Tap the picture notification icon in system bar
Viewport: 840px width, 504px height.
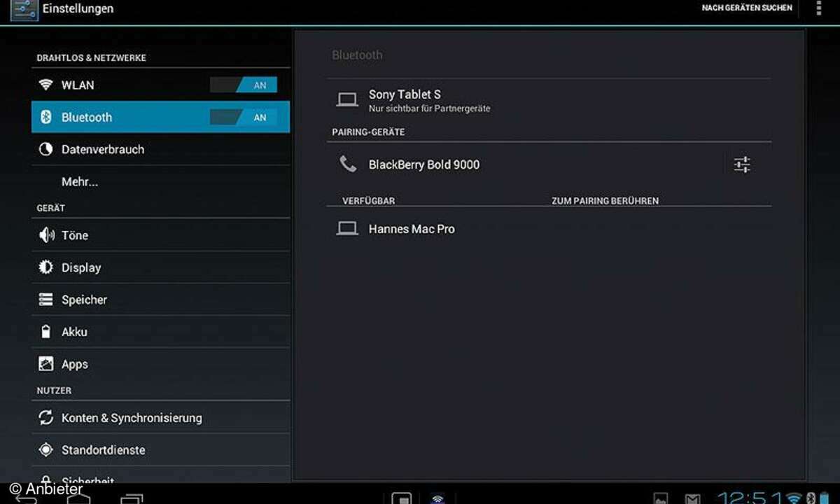point(660,498)
